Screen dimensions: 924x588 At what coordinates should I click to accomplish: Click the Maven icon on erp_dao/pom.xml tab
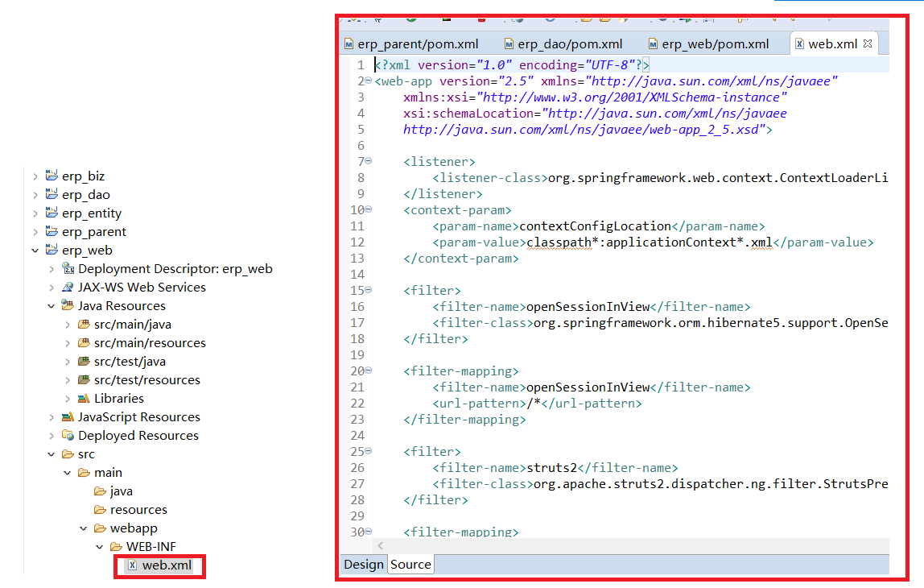point(509,44)
